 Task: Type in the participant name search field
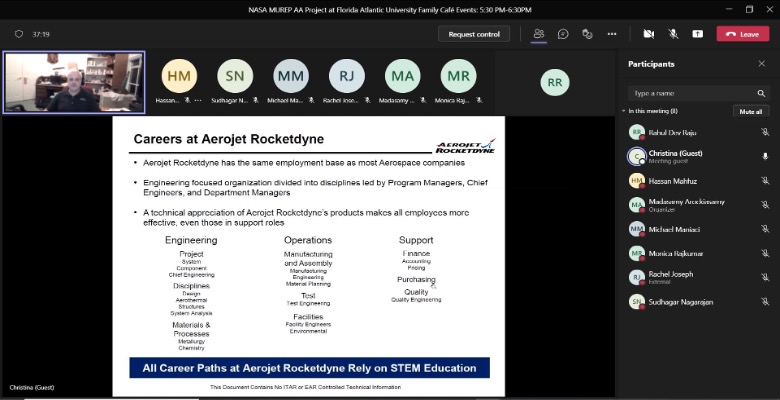point(688,93)
